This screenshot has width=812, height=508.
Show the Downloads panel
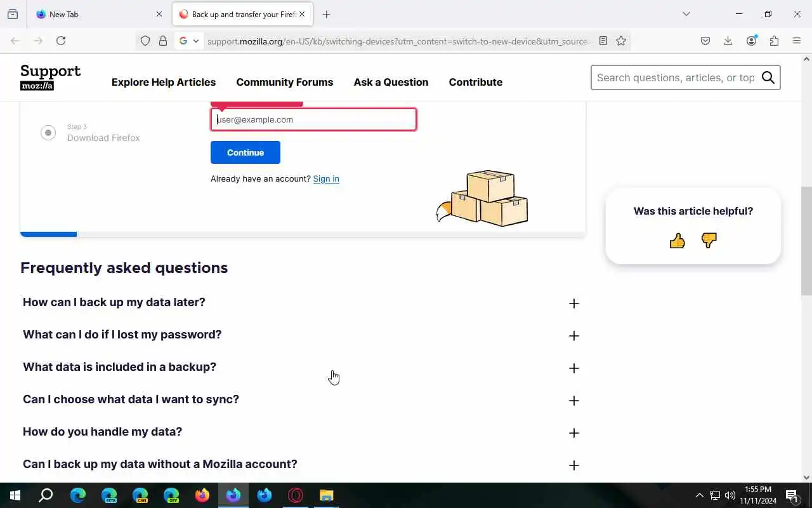coord(728,41)
